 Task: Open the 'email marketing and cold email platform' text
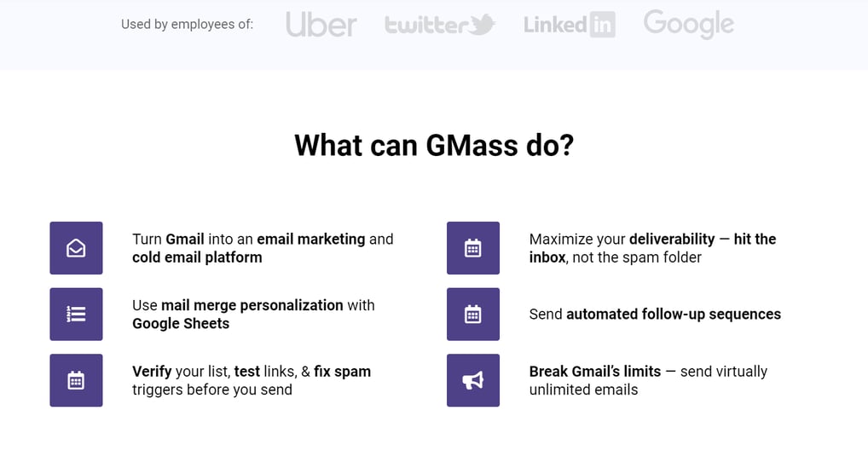click(263, 248)
